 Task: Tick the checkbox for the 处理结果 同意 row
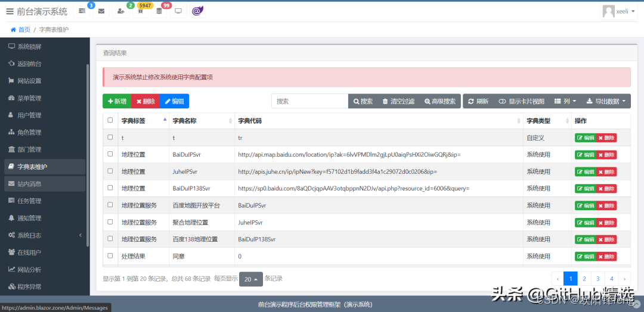(x=110, y=255)
